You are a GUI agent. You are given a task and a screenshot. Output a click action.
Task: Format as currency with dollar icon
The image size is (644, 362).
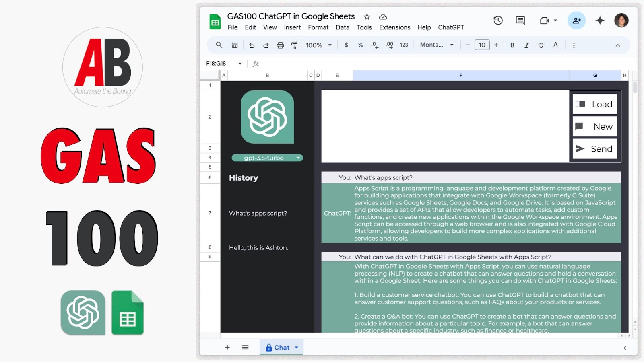346,45
